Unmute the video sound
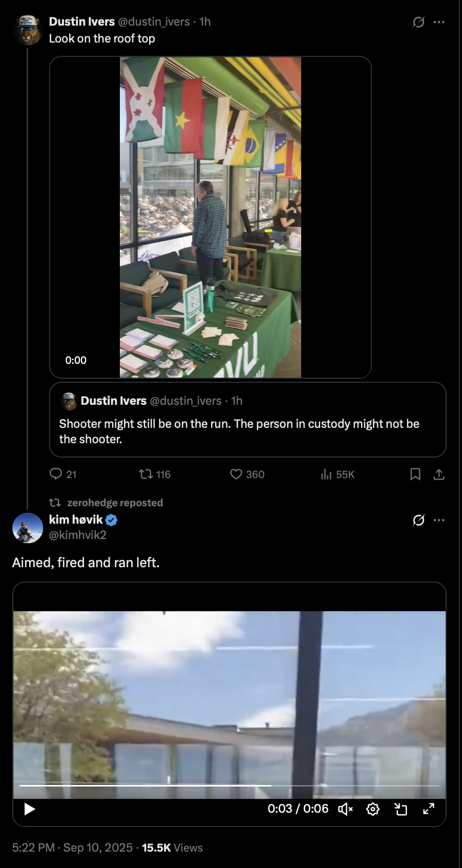Screen dimensions: 462x868 pyautogui.click(x=345, y=809)
